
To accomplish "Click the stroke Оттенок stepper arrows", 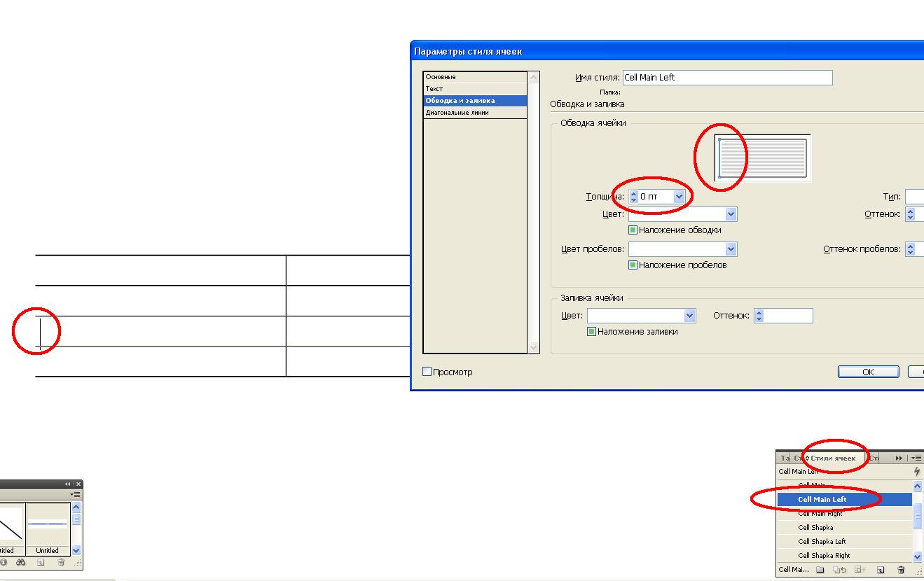I will (910, 214).
